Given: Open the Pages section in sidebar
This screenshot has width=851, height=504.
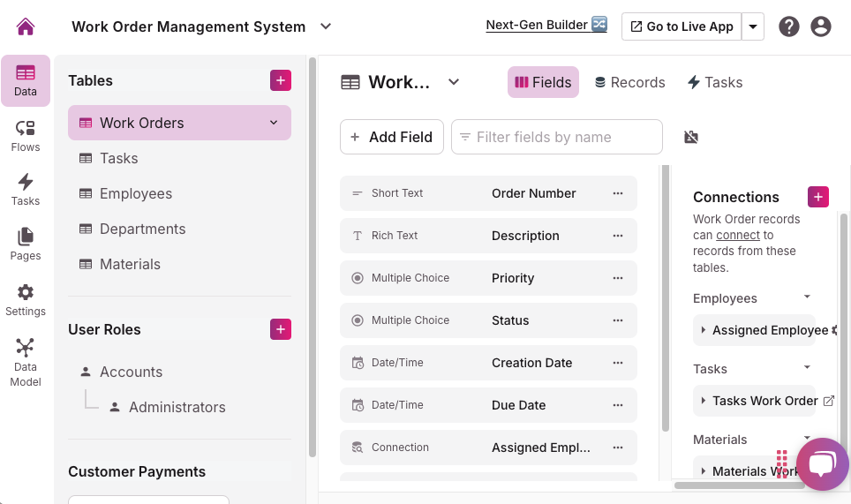Looking at the screenshot, I should pyautogui.click(x=26, y=244).
